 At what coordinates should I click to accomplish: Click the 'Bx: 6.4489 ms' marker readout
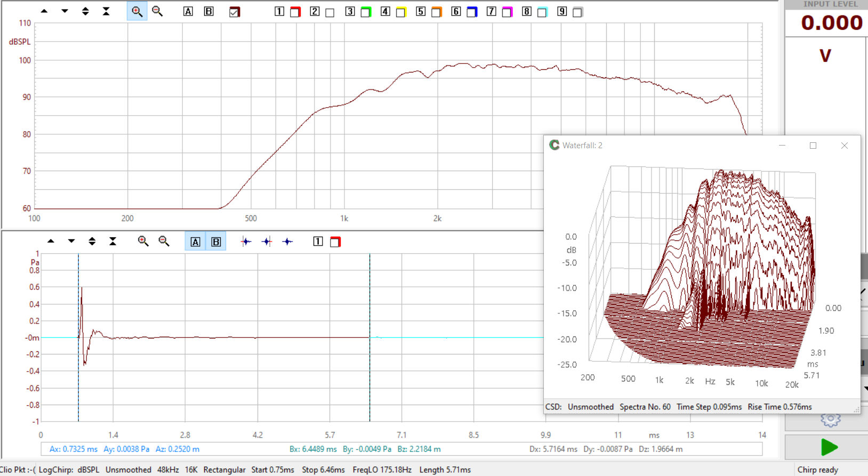(313, 449)
